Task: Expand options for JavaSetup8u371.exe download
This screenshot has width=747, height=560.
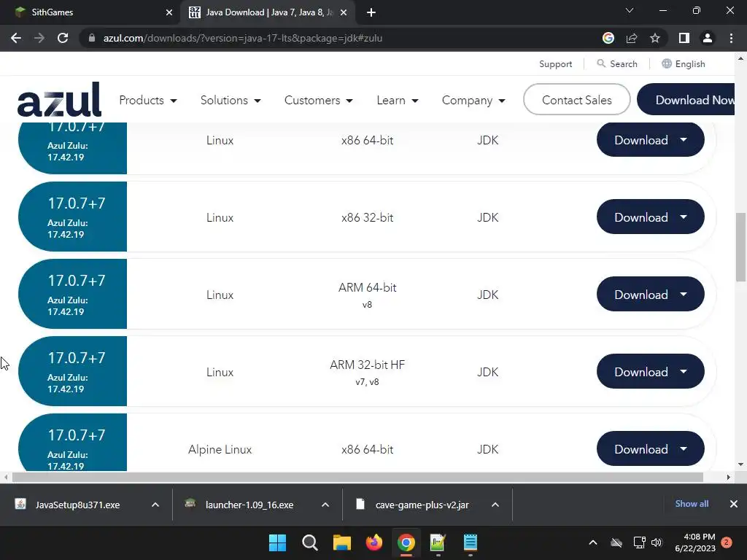Action: [x=155, y=505]
